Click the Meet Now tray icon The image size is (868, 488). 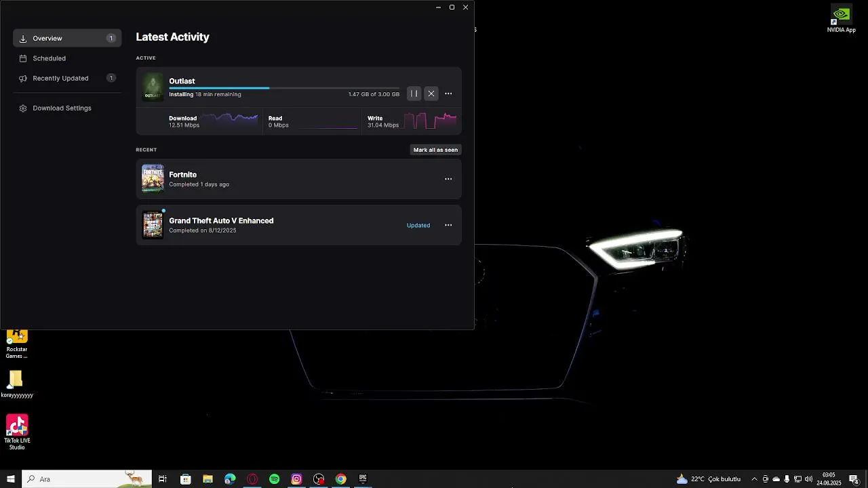766,479
